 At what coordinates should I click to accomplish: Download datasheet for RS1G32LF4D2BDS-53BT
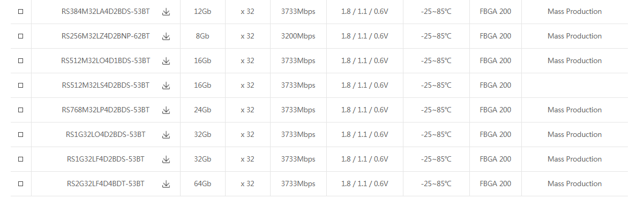[x=166, y=159]
